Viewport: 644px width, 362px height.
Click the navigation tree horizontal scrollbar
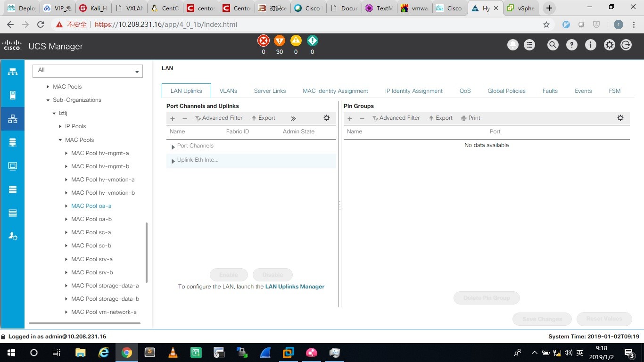(x=85, y=323)
